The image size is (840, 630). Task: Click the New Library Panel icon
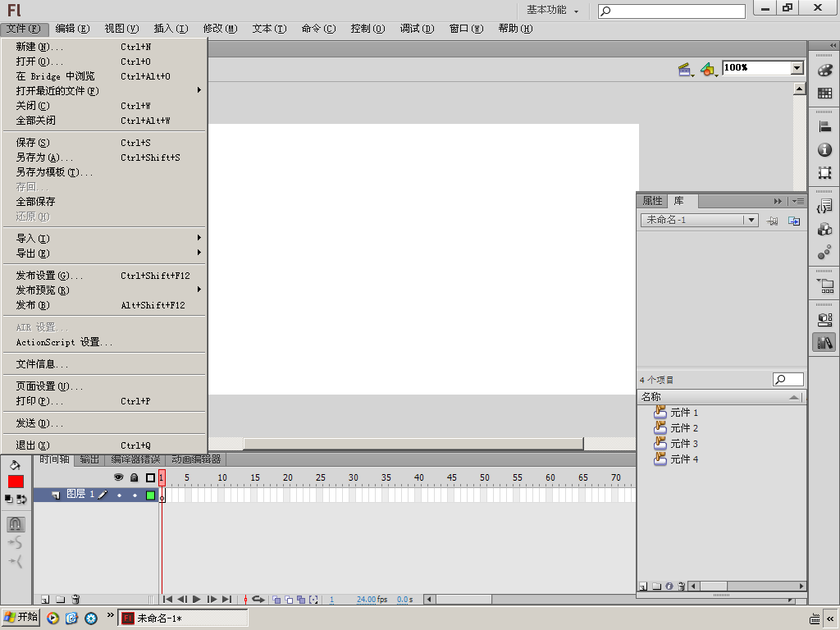click(x=794, y=221)
